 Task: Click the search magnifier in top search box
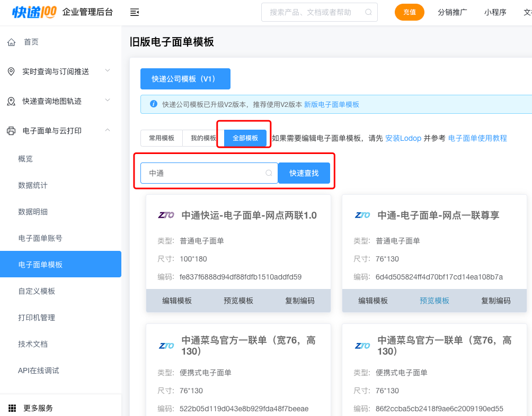[368, 12]
